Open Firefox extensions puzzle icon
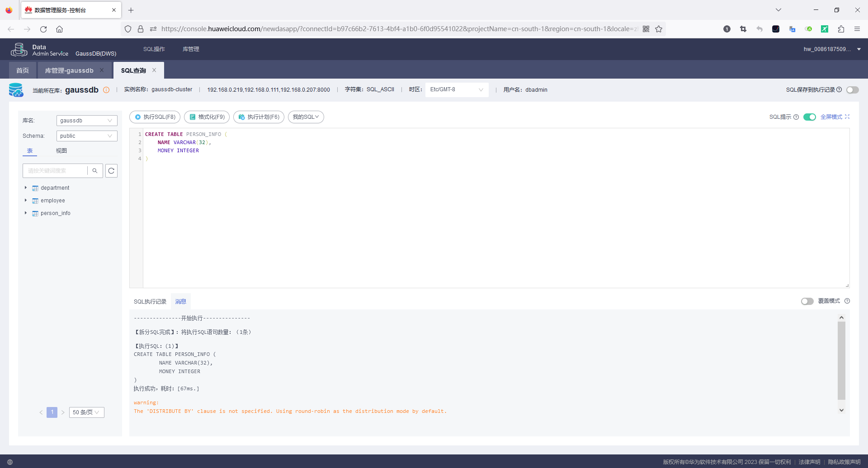The height and width of the screenshot is (468, 868). tap(841, 29)
